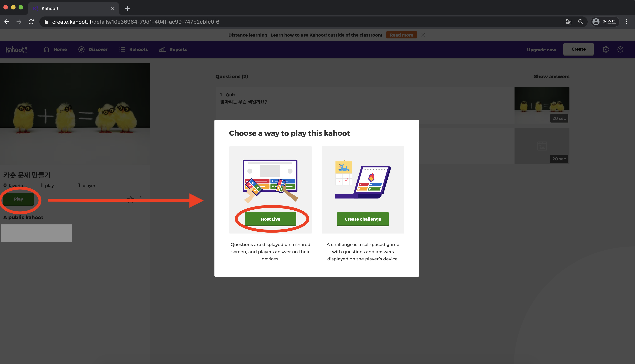Favorite this kahoot with star icon
The height and width of the screenshot is (364, 635).
point(131,199)
